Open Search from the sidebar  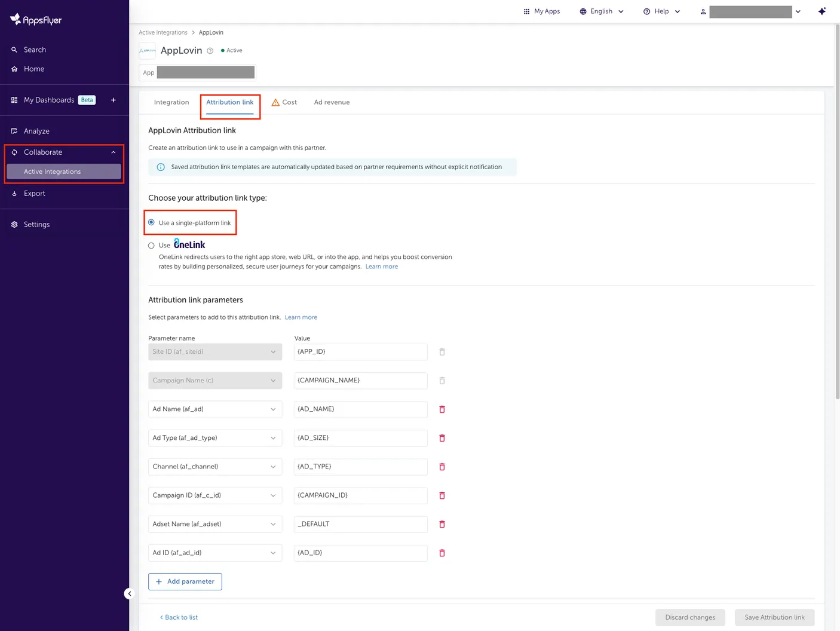pyautogui.click(x=14, y=50)
